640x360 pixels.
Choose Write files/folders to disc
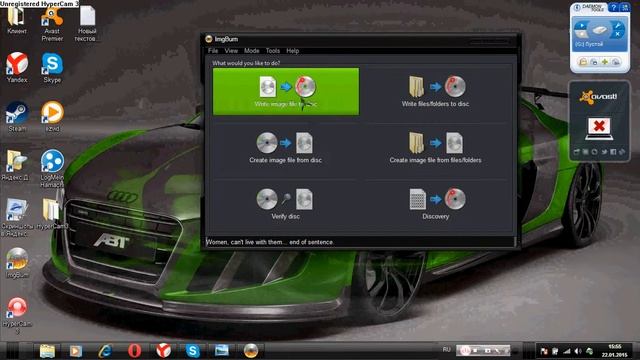[x=435, y=91]
